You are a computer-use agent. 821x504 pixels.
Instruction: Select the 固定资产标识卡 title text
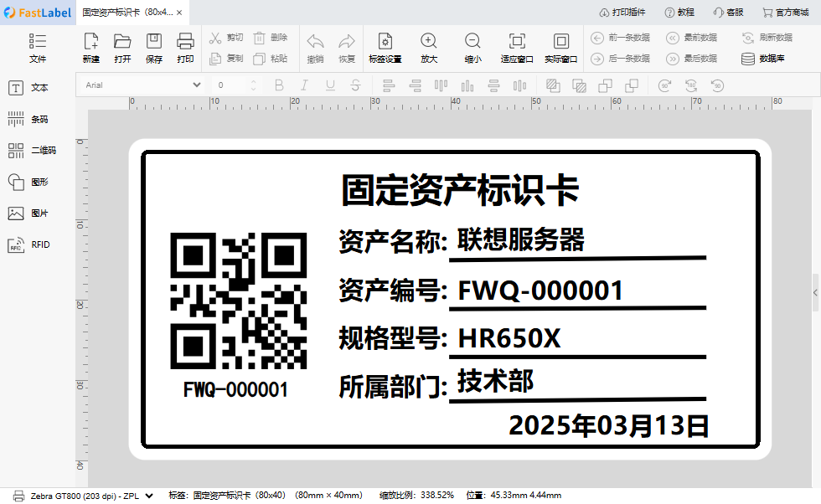[460, 190]
